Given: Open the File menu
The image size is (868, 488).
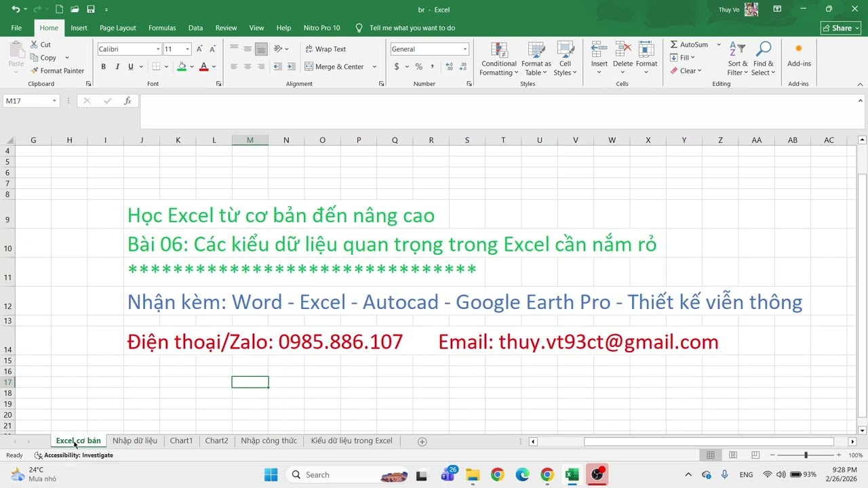Looking at the screenshot, I should [16, 28].
